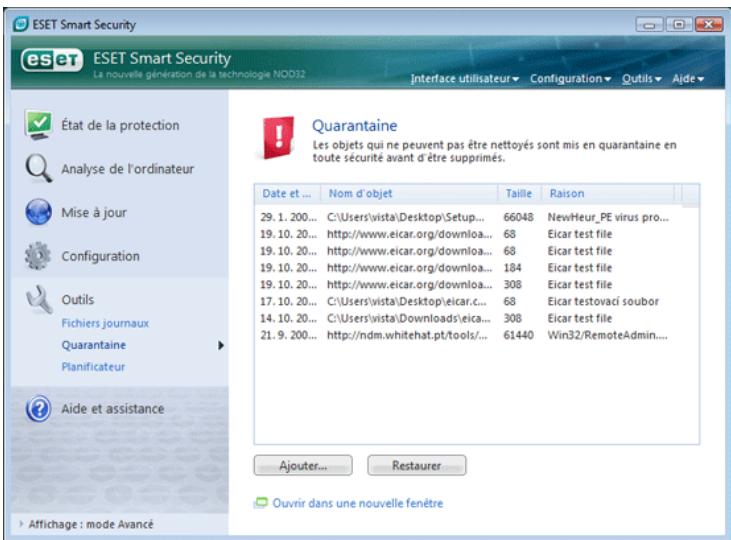Screen dimensions: 731x540
Task: Click the Eicar testovací soubor reason cell
Action: pos(603,302)
